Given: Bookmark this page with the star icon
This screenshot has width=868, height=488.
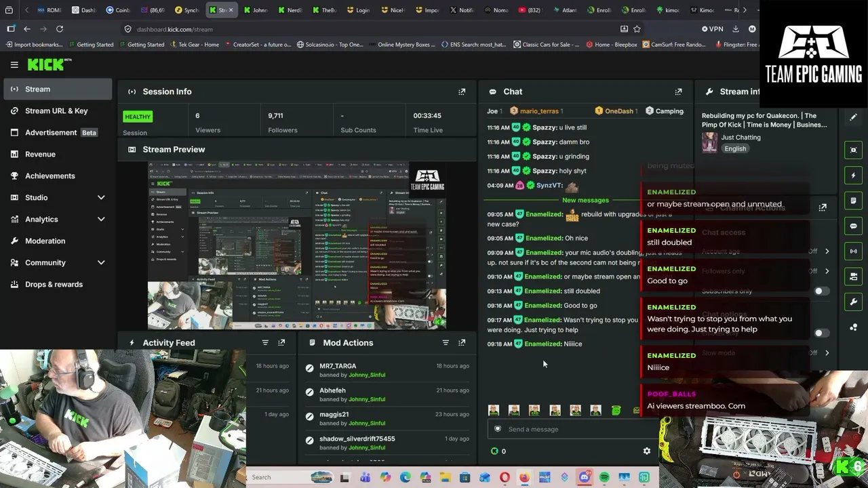Looking at the screenshot, I should point(637,29).
